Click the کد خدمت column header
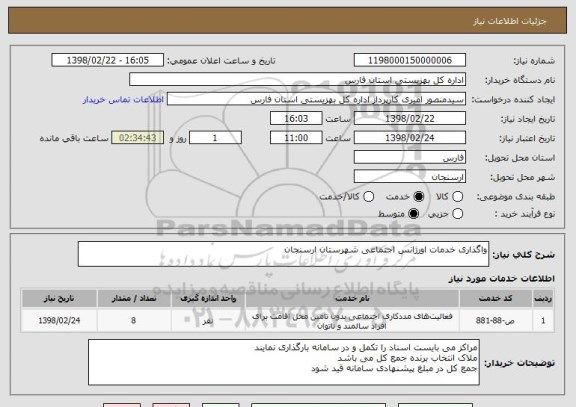The image size is (576, 407). [496, 299]
